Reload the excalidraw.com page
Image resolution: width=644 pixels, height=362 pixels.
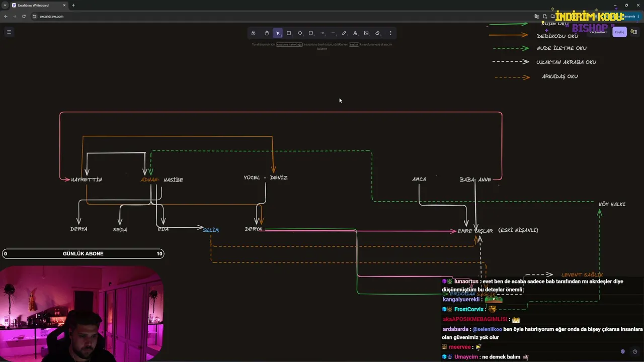pyautogui.click(x=24, y=16)
